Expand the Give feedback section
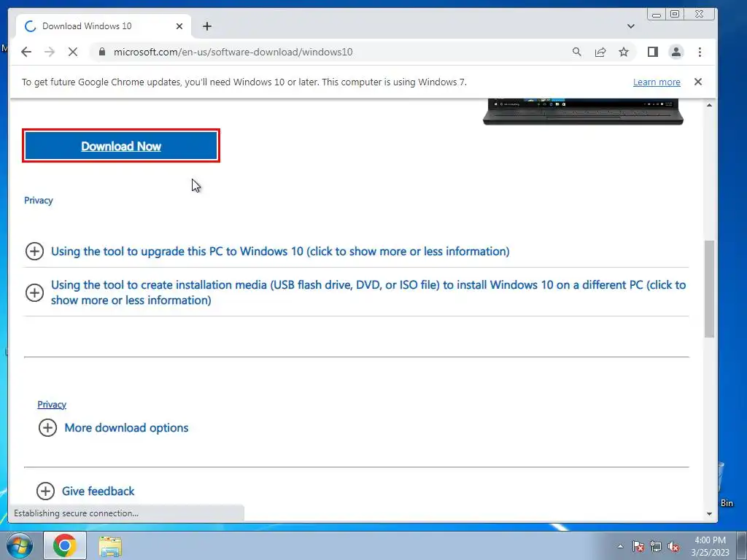 (x=86, y=491)
